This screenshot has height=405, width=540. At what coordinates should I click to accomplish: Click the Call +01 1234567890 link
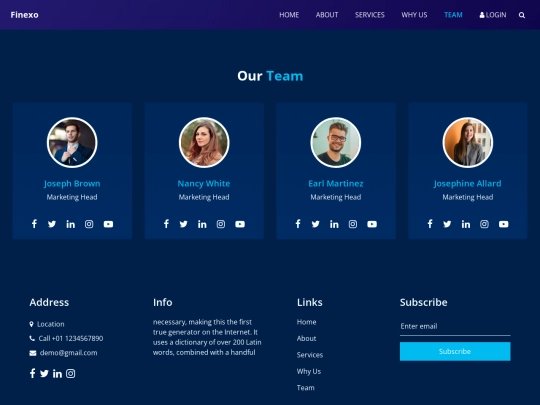tap(66, 338)
